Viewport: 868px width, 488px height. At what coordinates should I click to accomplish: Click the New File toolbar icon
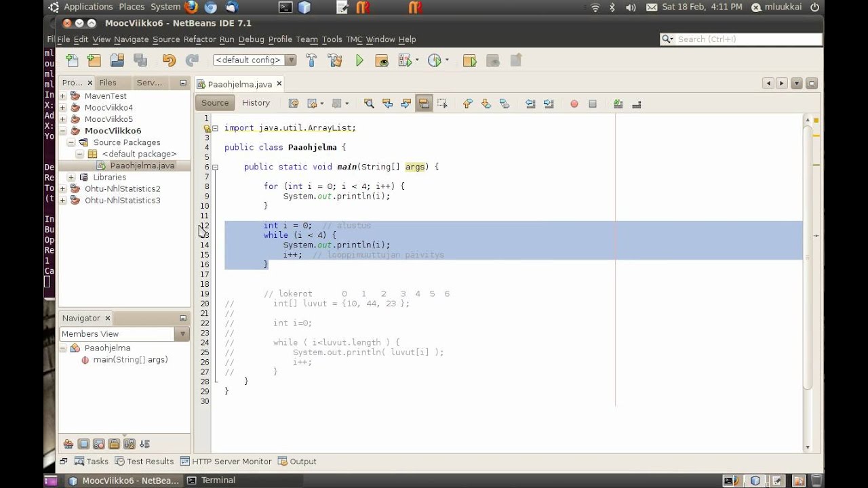pyautogui.click(x=72, y=60)
